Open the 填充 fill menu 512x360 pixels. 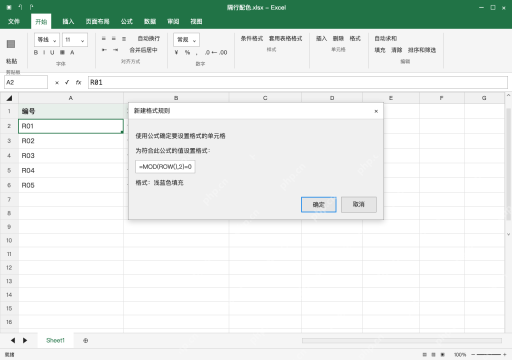380,50
